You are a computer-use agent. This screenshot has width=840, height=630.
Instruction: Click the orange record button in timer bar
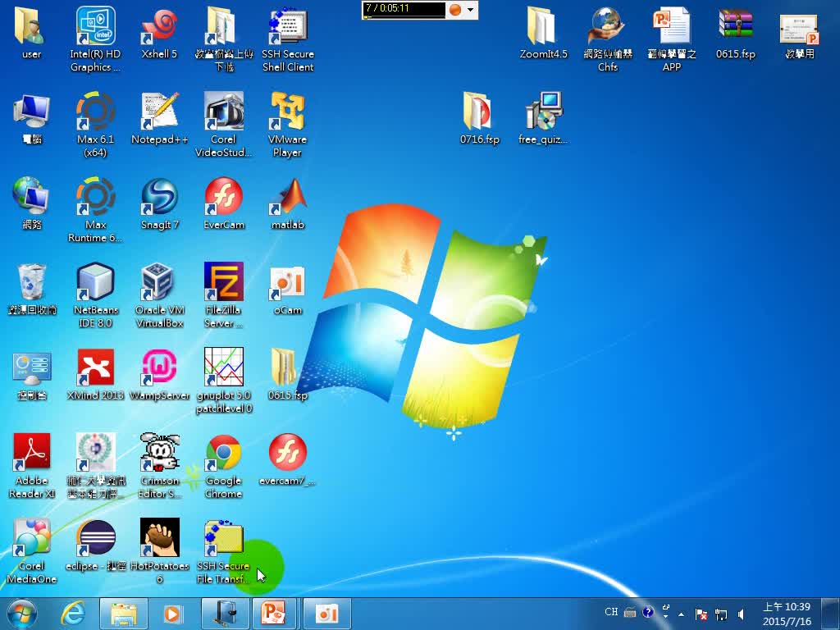coord(454,10)
